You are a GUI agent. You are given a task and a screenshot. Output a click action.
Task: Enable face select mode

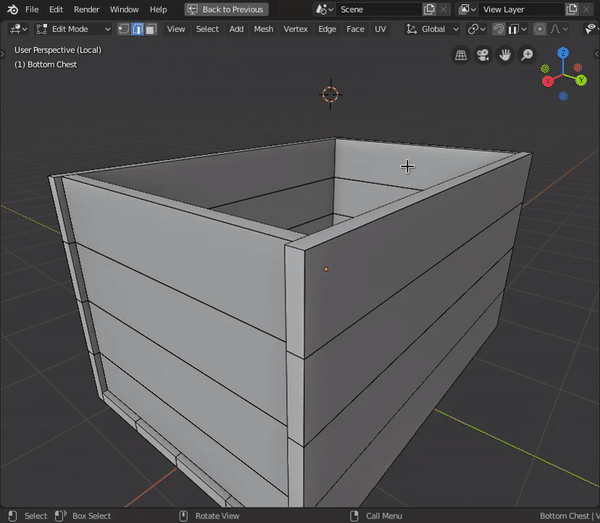coord(151,29)
